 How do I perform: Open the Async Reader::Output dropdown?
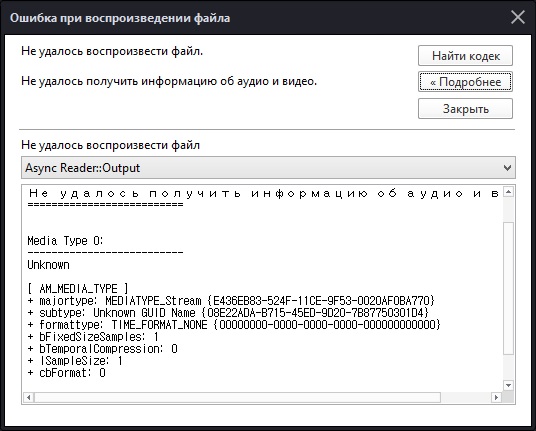tap(268, 168)
